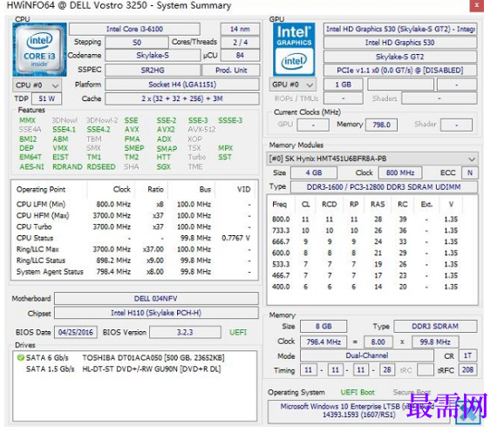Click the Chipset Intel H110 field
This screenshot has height=433, width=504.
pyautogui.click(x=156, y=313)
